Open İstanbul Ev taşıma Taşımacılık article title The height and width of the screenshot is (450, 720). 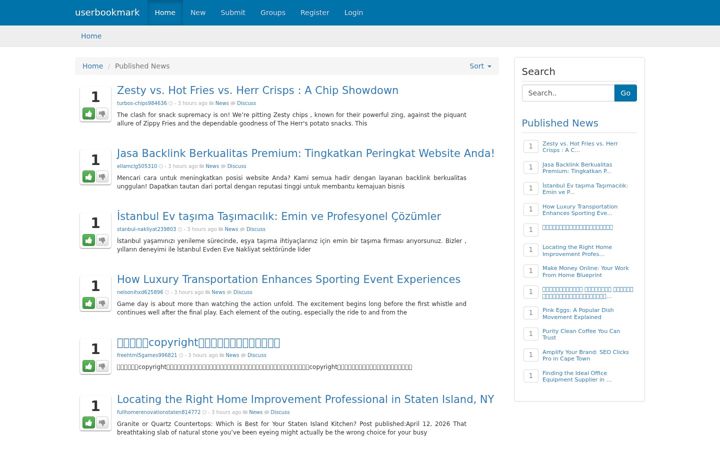[x=279, y=216]
